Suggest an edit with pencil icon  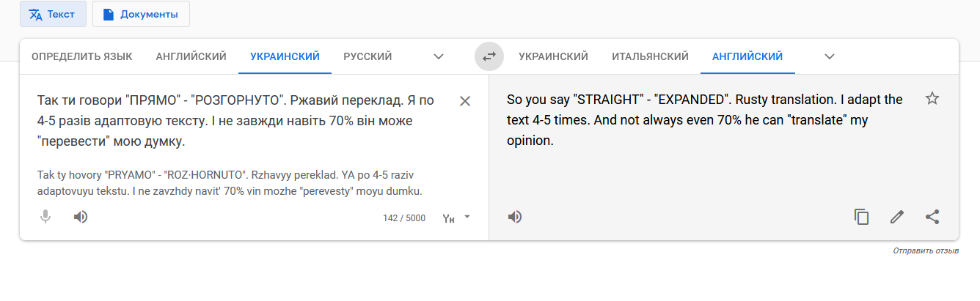click(x=896, y=217)
